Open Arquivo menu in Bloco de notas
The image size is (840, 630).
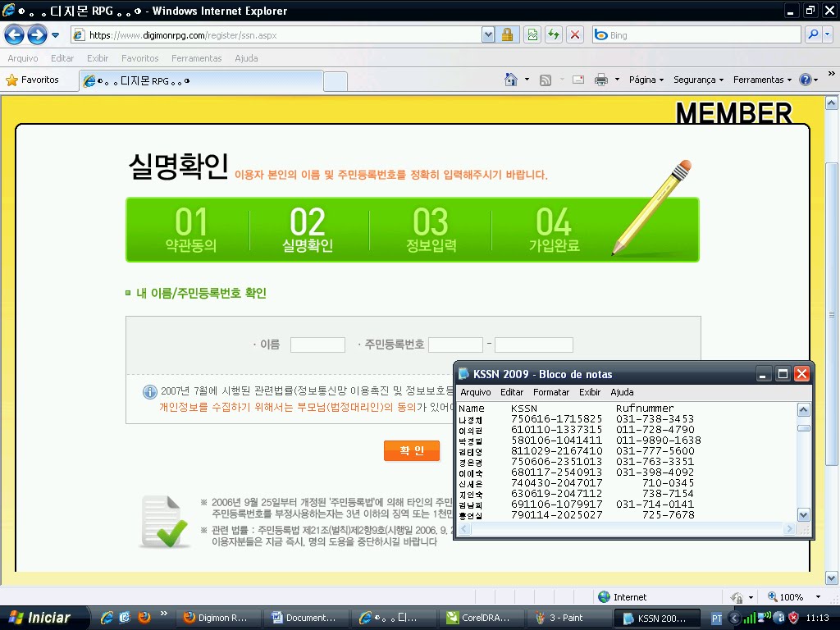[476, 392]
